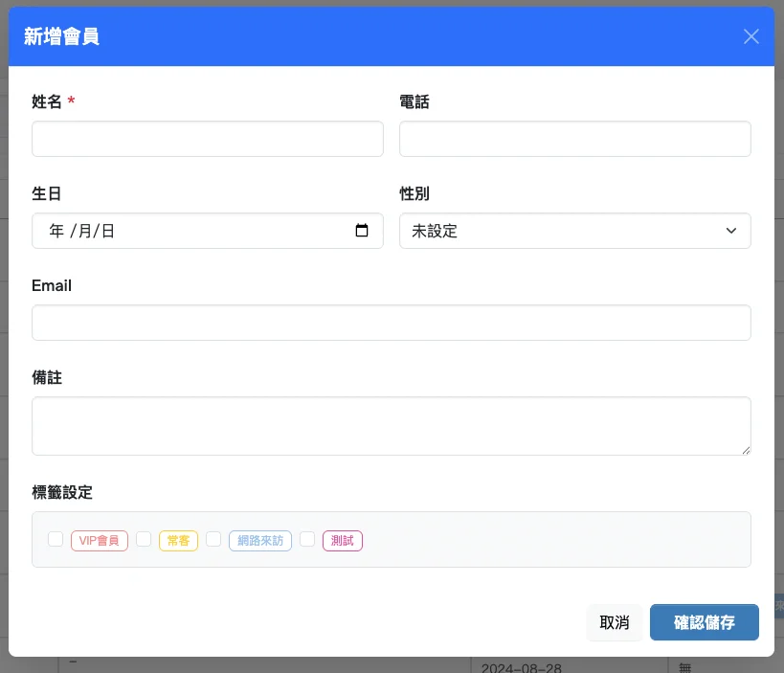Image resolution: width=784 pixels, height=673 pixels.
Task: Close the 新增會員 dialog with the X icon
Action: point(751,36)
